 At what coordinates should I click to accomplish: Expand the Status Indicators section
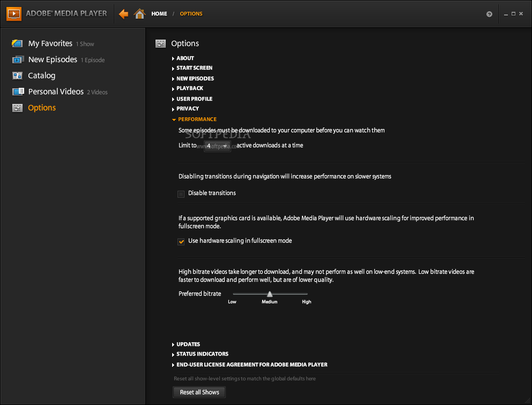(200, 354)
